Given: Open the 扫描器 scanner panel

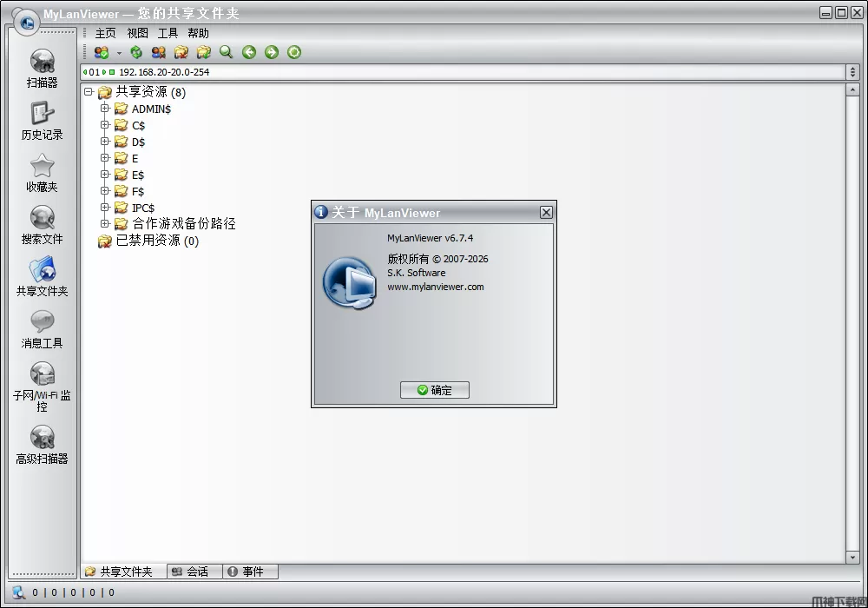Looking at the screenshot, I should 42,69.
